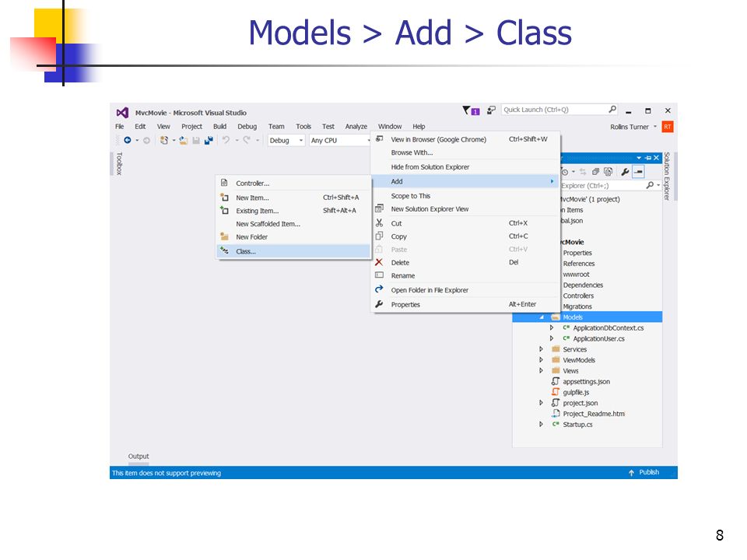This screenshot has height=560, width=747.
Task: Expand the ViewModels folder
Action: point(542,360)
